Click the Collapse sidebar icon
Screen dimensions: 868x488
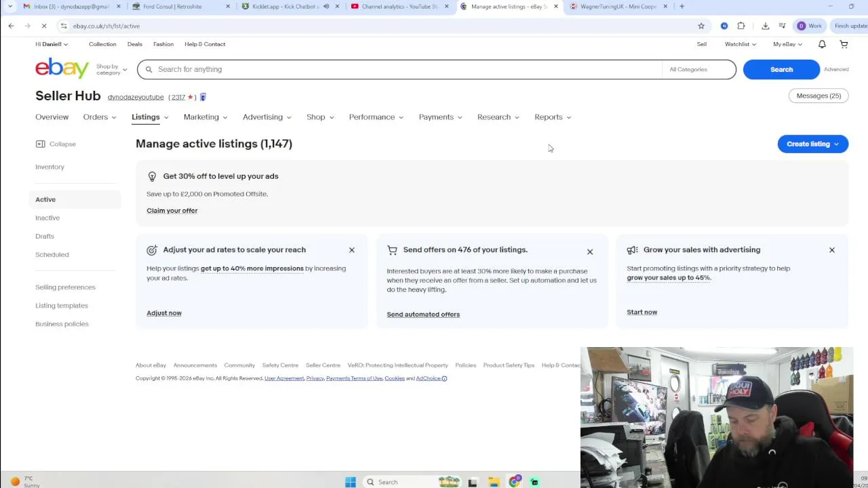[x=40, y=144]
